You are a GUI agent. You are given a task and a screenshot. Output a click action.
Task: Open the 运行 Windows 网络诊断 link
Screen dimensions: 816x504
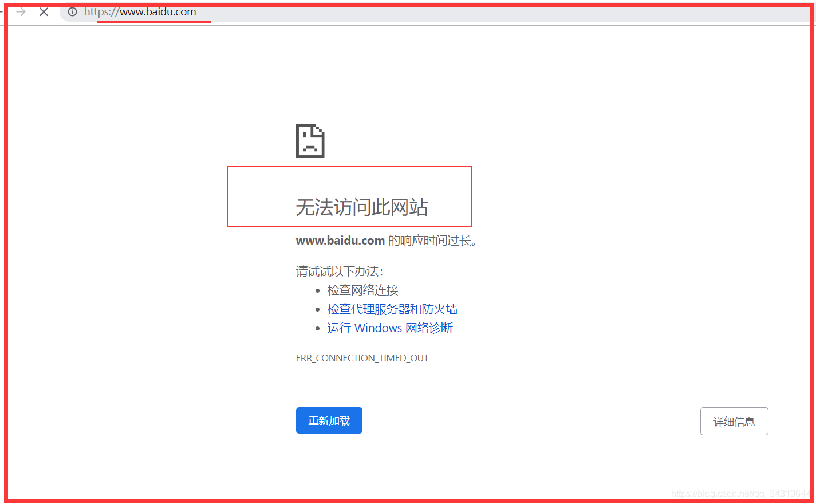(390, 328)
